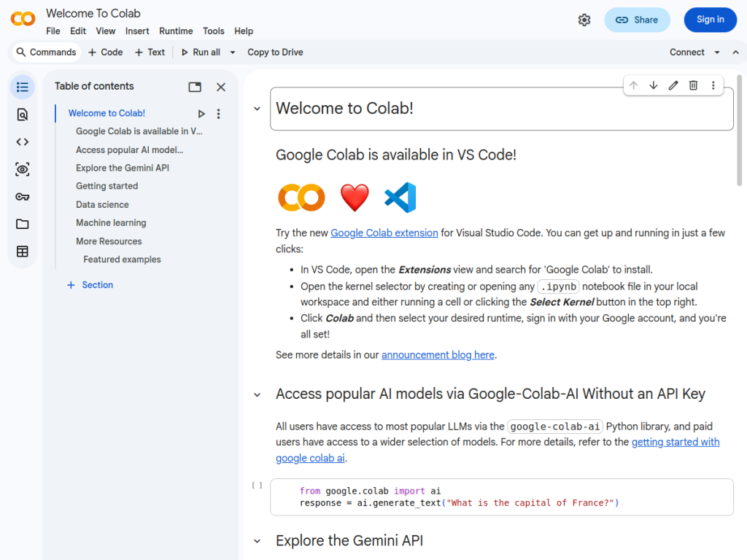Collapse the Welcome to Colab section
The image size is (747, 560).
pos(258,109)
